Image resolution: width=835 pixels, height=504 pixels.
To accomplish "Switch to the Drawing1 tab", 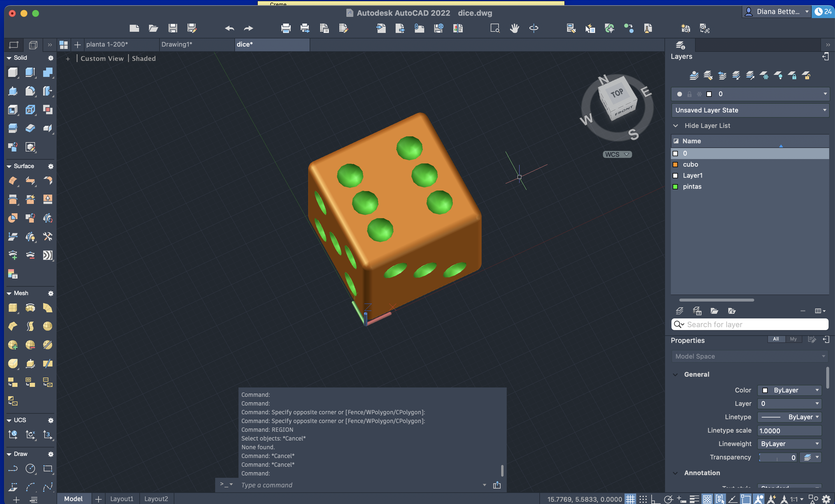I will pyautogui.click(x=177, y=44).
